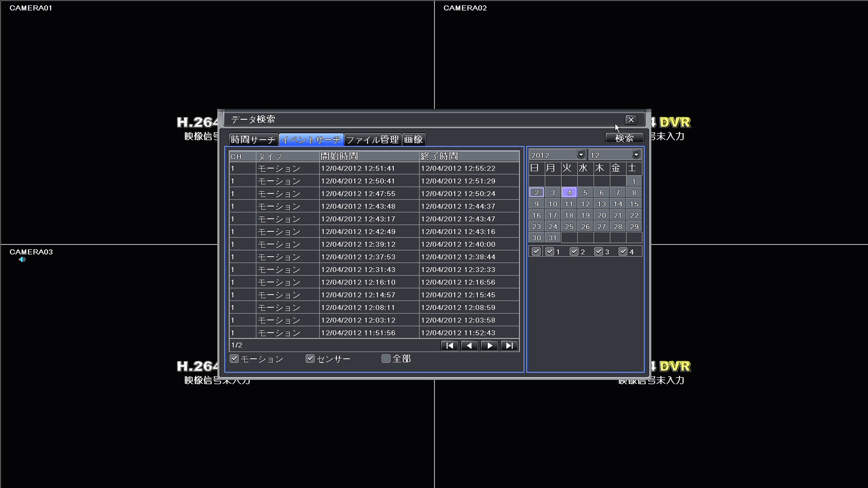Open the year dropdown showing 2012
The image size is (868, 488).
[x=580, y=155]
